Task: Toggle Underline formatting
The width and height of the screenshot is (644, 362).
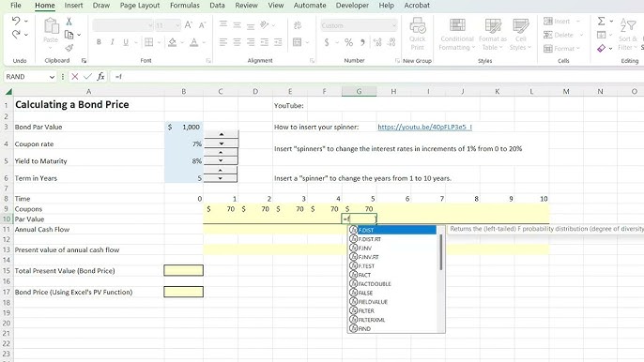Action: 126,42
